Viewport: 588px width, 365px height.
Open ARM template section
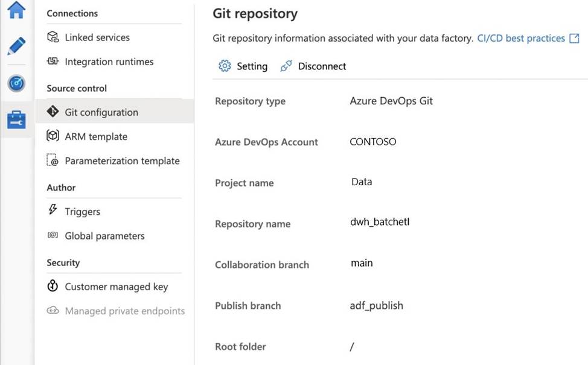96,136
